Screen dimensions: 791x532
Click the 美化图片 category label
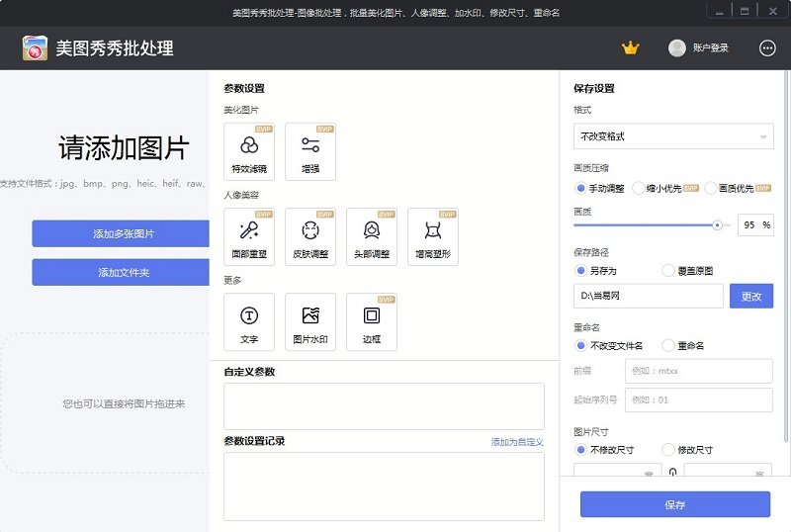tap(241, 110)
